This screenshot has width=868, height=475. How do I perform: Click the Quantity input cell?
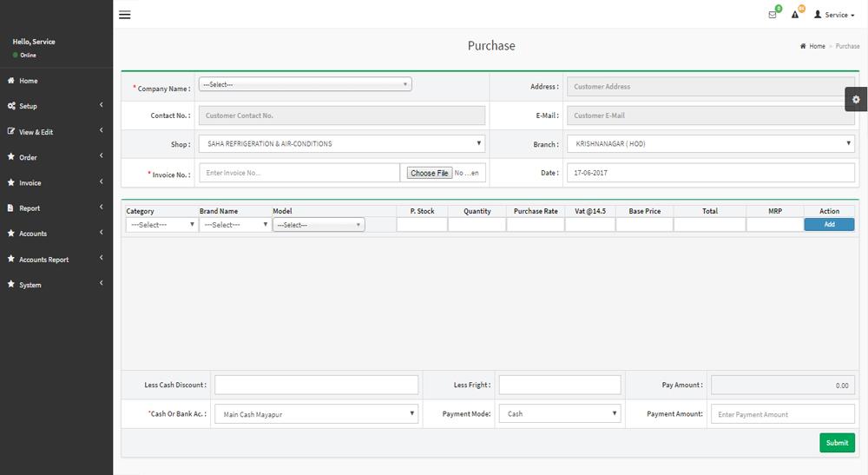[477, 224]
